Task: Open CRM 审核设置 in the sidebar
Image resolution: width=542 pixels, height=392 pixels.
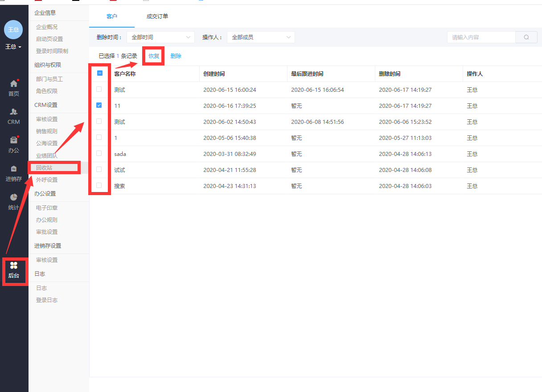Action: coord(47,119)
